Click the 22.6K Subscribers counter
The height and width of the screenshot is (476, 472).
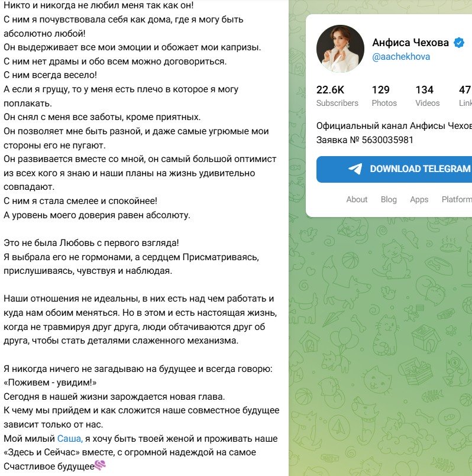337,96
